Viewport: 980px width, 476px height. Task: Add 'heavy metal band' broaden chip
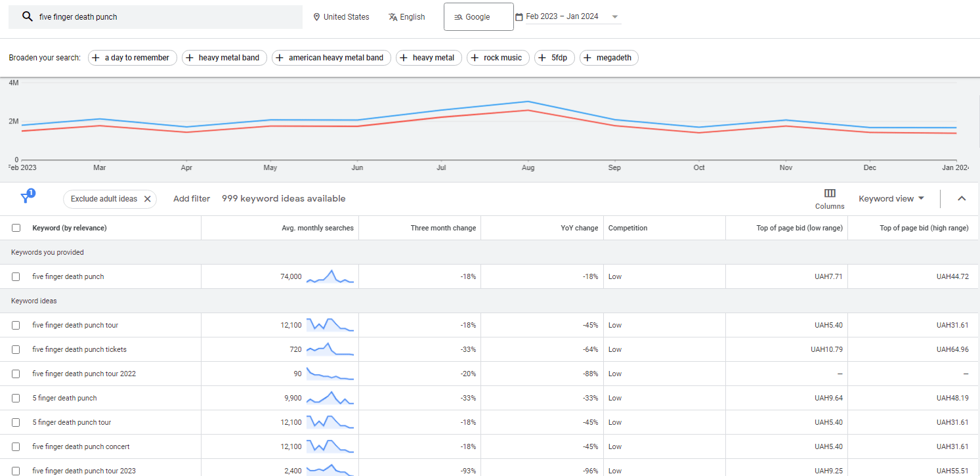tap(224, 58)
